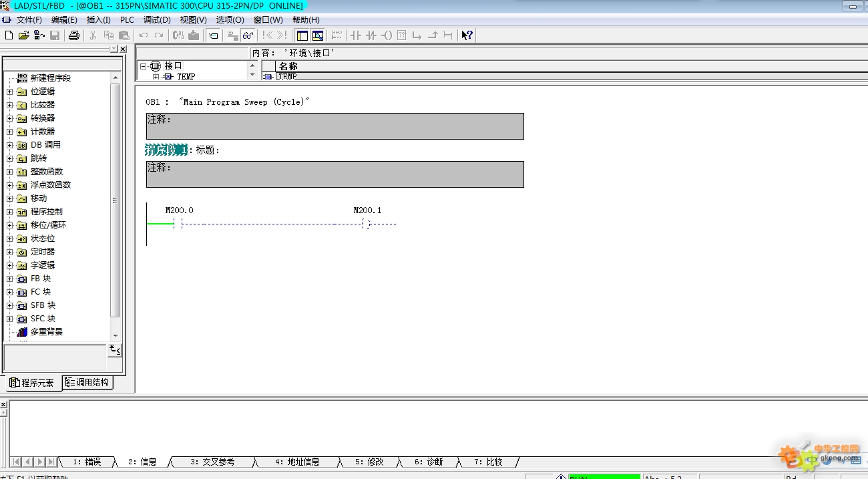This screenshot has width=868, height=479.
Task: Expand the DB 调用 folder
Action: [x=10, y=145]
